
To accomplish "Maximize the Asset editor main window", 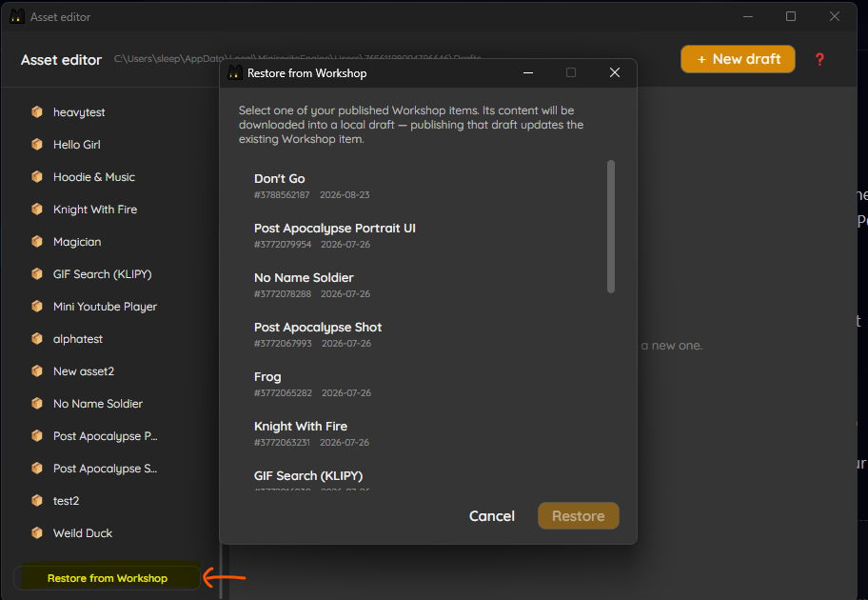I will 791,16.
